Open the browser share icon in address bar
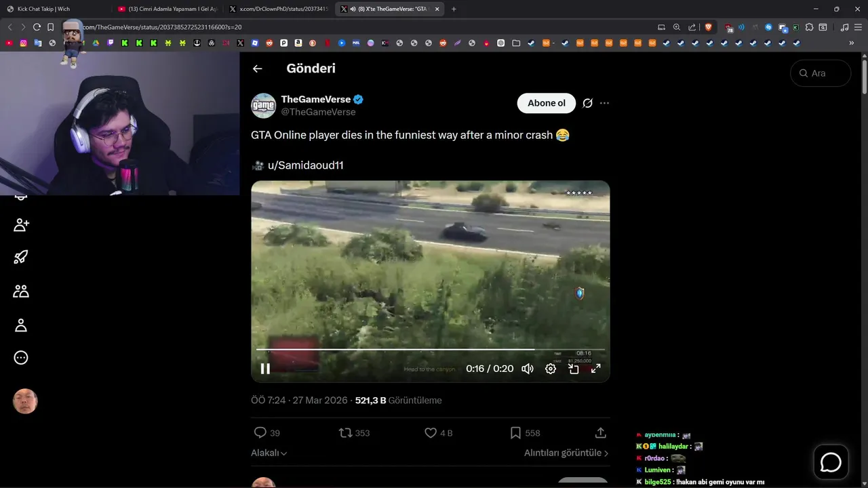This screenshot has height=488, width=868. coord(692,27)
